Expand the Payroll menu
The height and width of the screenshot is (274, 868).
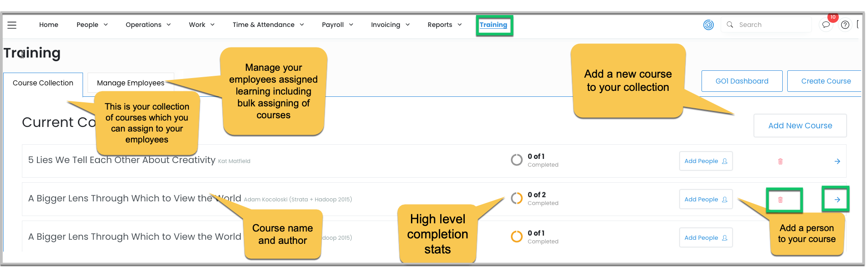337,25
